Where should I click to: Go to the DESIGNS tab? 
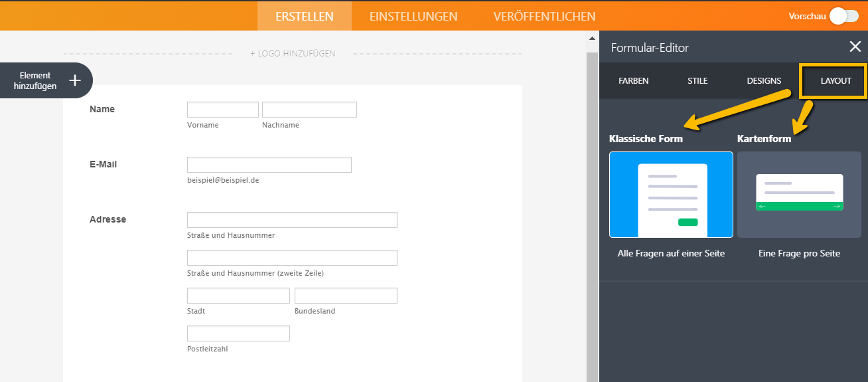point(764,81)
